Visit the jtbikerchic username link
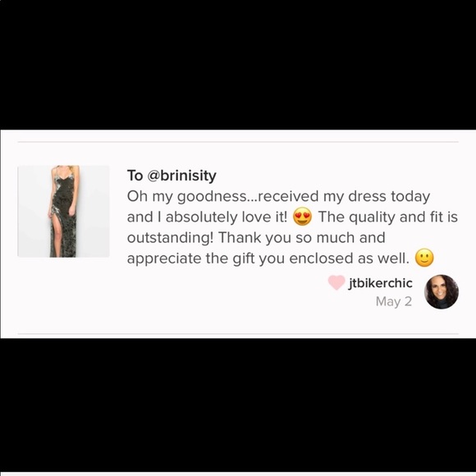The image size is (476, 476). coord(380,283)
